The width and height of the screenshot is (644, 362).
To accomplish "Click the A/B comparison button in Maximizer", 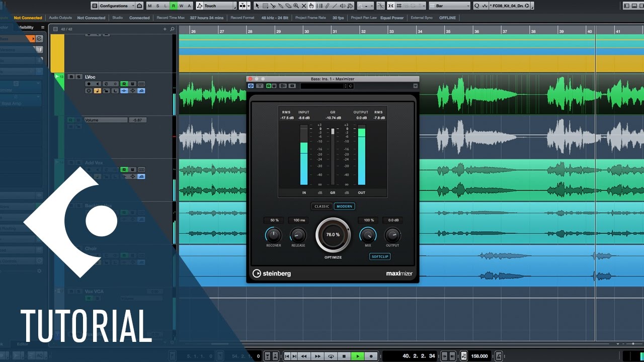I will [283, 85].
